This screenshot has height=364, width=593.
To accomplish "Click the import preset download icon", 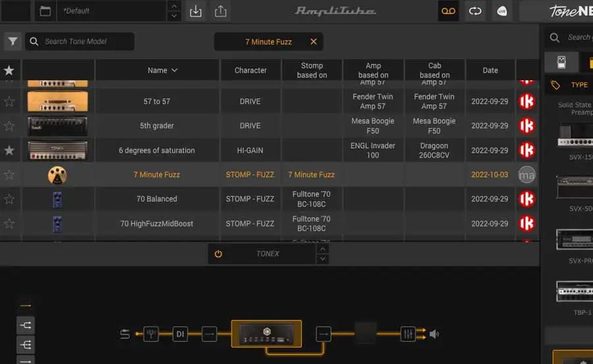I will pos(196,11).
